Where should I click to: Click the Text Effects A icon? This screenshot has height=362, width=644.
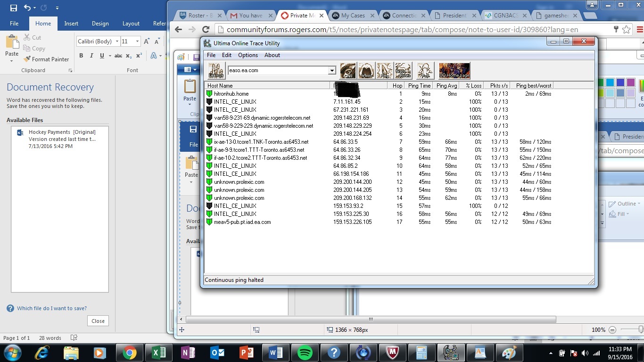(x=154, y=56)
